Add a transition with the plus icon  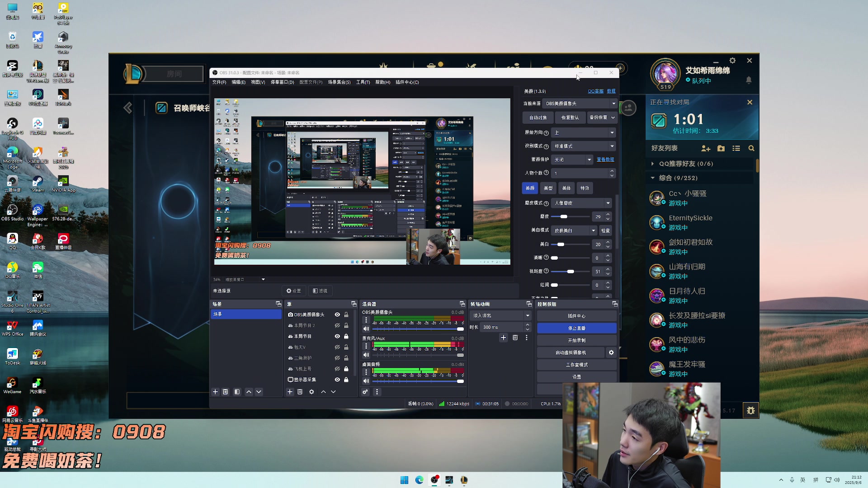pyautogui.click(x=503, y=338)
